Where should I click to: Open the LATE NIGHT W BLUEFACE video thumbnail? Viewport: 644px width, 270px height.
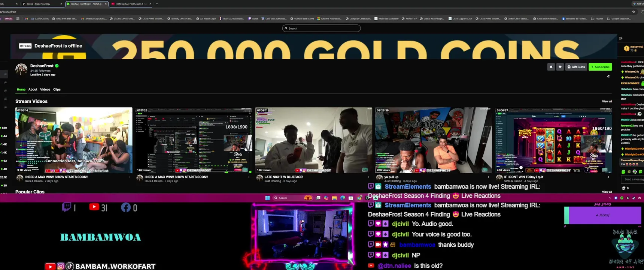coord(314,140)
